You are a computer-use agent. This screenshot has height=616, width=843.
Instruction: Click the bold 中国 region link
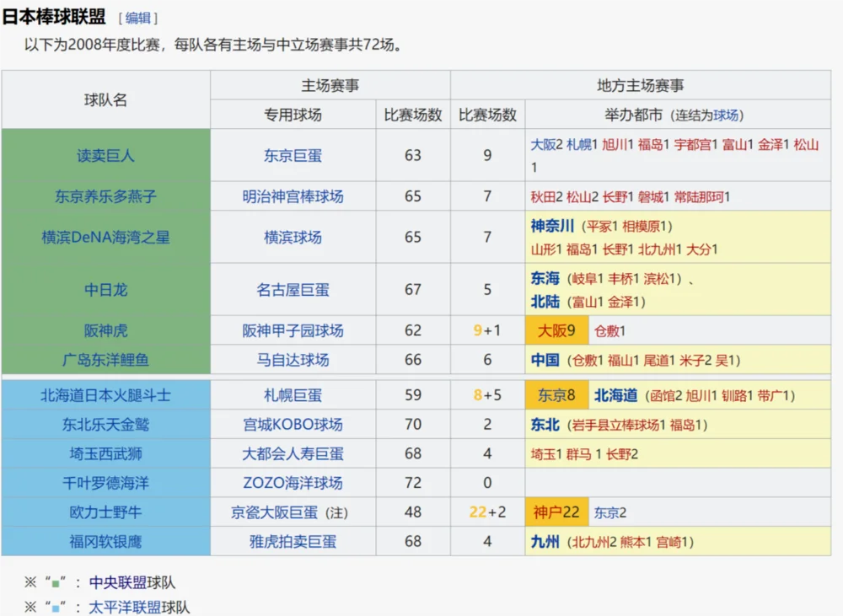pyautogui.click(x=545, y=360)
